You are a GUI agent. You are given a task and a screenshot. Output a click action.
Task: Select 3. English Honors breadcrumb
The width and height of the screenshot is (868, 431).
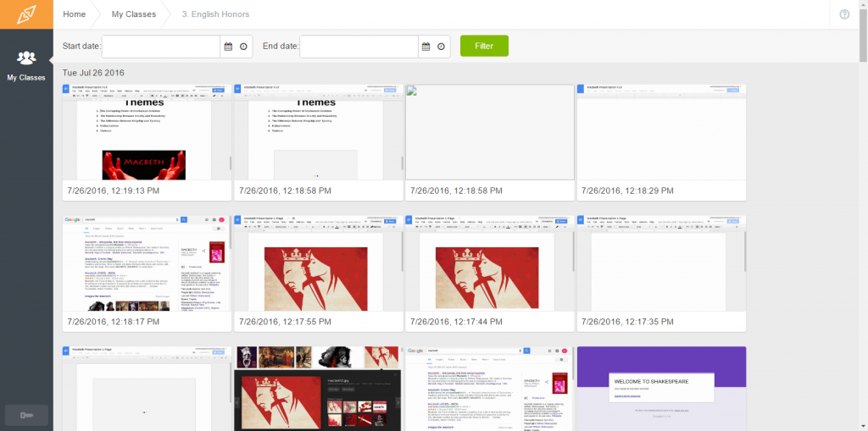click(x=215, y=14)
